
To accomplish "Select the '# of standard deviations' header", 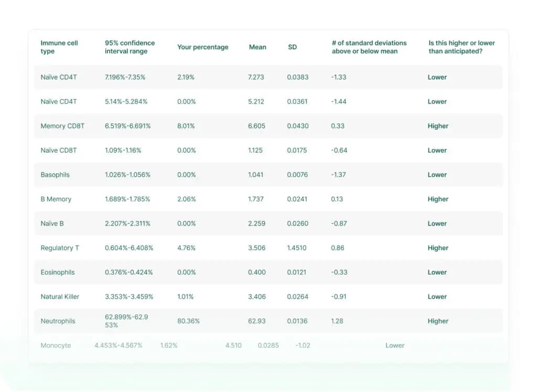I will (x=369, y=47).
